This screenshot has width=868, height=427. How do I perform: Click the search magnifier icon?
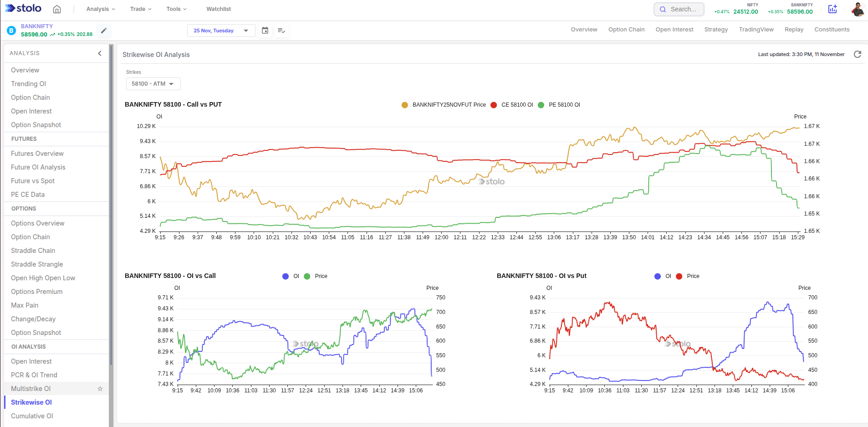click(664, 9)
